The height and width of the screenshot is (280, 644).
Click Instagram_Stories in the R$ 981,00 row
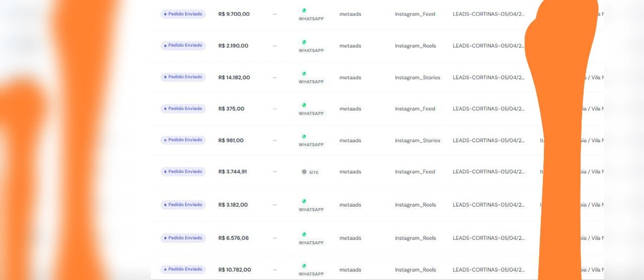pos(418,141)
